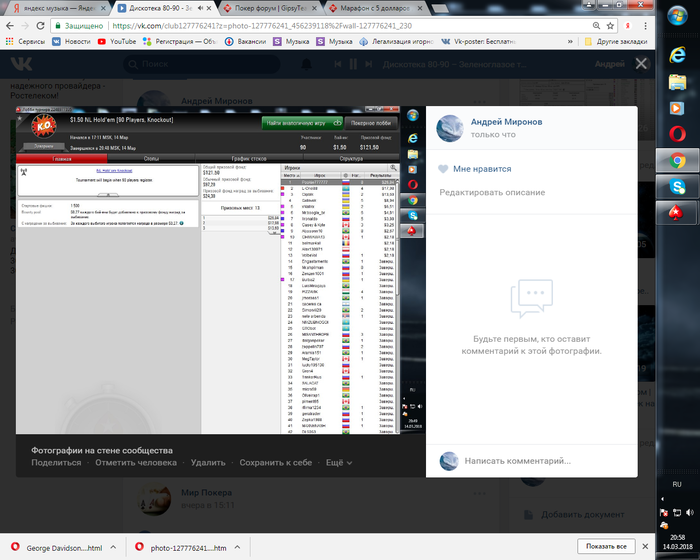Viewport: 700px width, 560px height.
Task: Click Windows Start orb
Action: (677, 16)
